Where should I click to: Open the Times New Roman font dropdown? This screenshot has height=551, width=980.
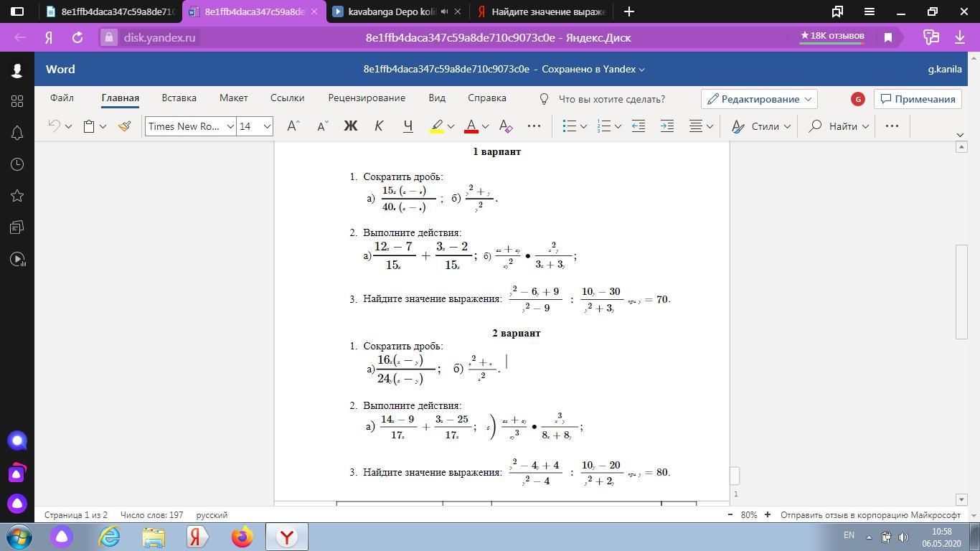click(x=230, y=126)
